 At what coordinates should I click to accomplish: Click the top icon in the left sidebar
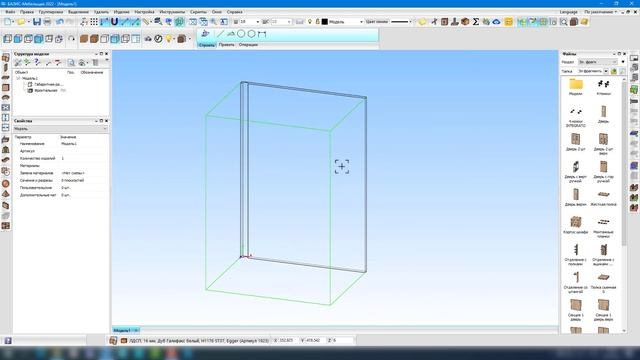(x=6, y=58)
